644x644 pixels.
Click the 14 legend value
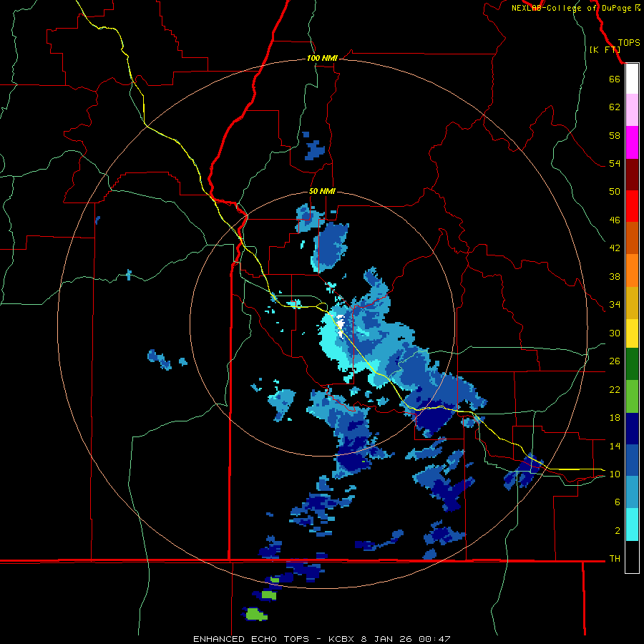coord(615,446)
